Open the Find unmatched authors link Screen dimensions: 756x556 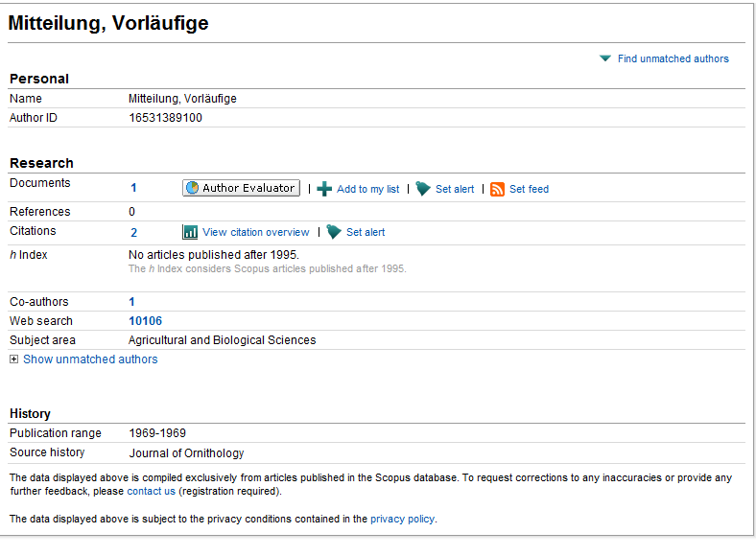673,58
